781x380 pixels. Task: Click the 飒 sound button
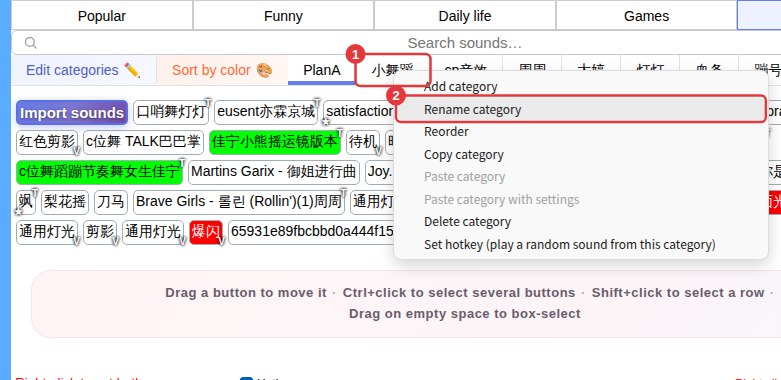click(26, 202)
